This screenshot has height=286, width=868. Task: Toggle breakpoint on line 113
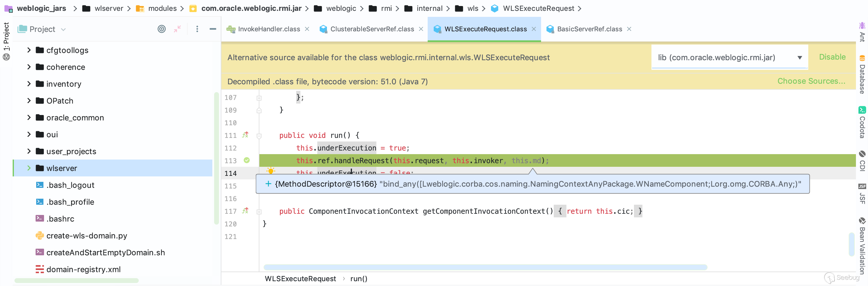pos(247,160)
